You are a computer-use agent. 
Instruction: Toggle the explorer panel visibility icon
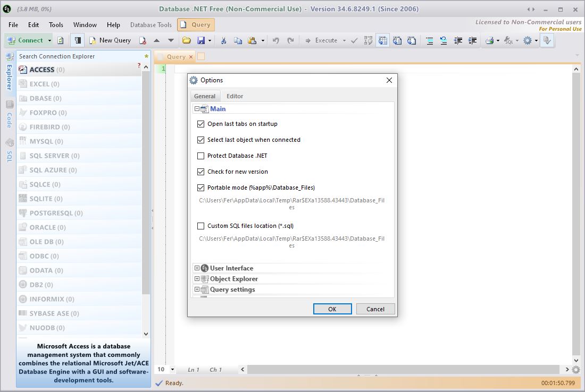[x=78, y=40]
